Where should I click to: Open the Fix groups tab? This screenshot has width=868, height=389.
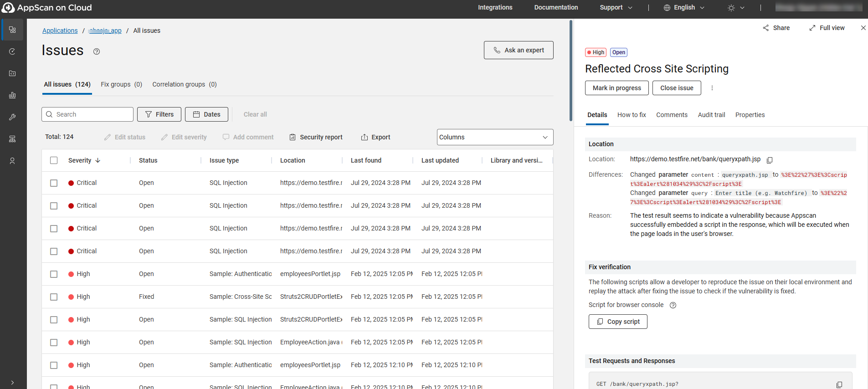tap(121, 84)
